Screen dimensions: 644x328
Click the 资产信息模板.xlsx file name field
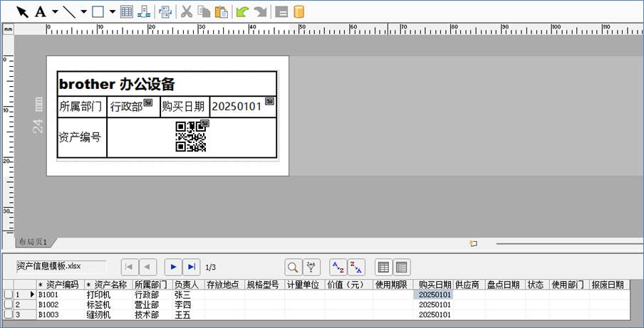61,267
